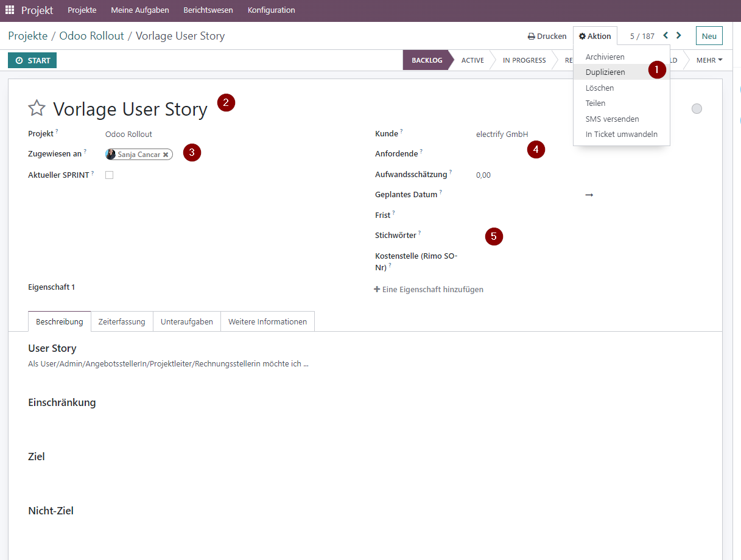
Task: Select the Beschreibung tab
Action: pos(60,321)
